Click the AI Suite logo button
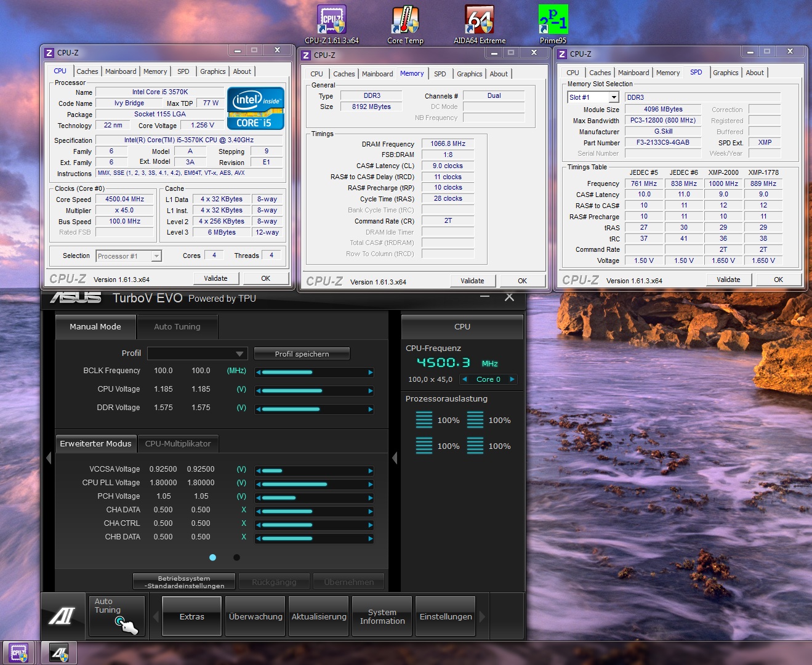The height and width of the screenshot is (665, 812). tap(63, 616)
